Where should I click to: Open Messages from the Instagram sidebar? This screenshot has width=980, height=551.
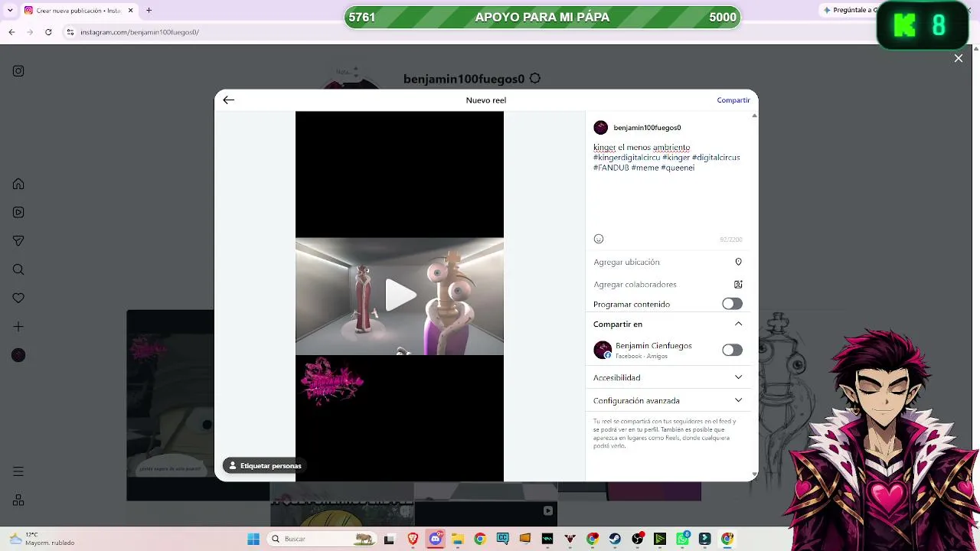pos(18,241)
